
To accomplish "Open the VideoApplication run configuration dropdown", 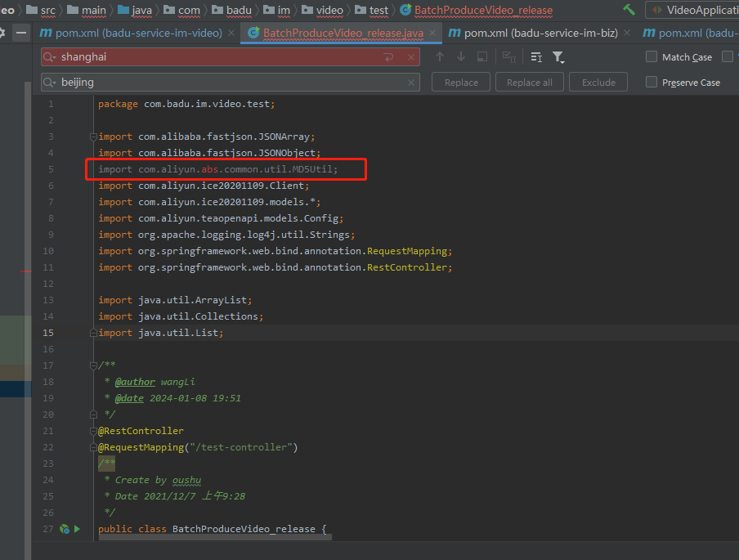I will click(x=695, y=10).
